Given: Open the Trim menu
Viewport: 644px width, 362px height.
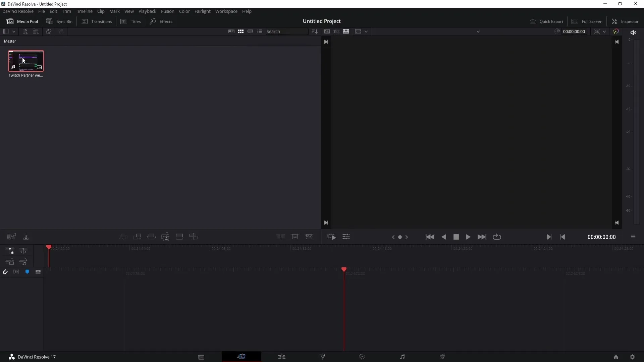Looking at the screenshot, I should coord(66,11).
